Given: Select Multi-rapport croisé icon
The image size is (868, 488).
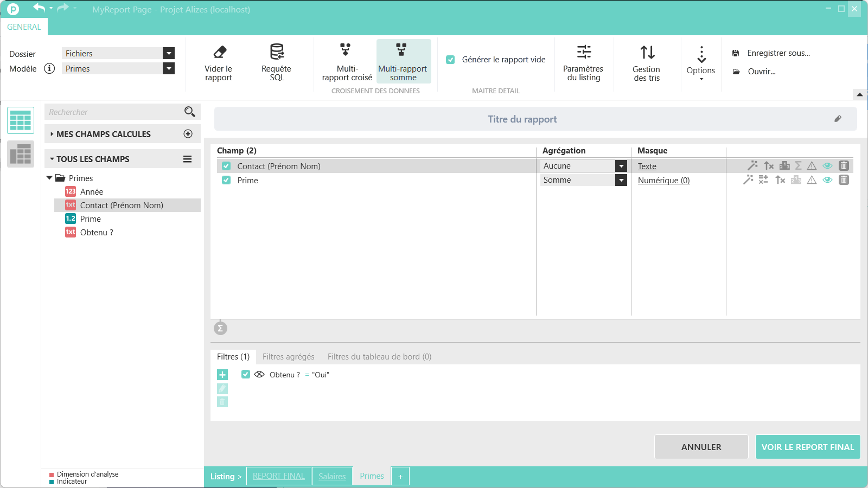Looking at the screenshot, I should click(x=346, y=50).
